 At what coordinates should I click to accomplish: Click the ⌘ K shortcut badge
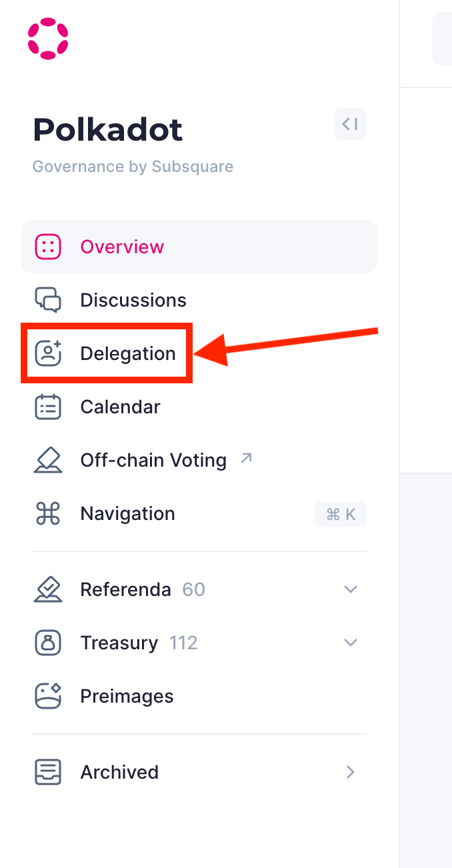(x=341, y=514)
